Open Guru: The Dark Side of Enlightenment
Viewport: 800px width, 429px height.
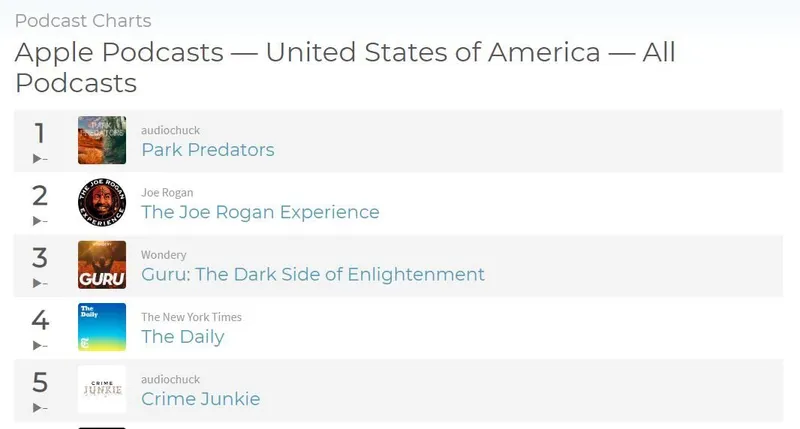coord(313,274)
